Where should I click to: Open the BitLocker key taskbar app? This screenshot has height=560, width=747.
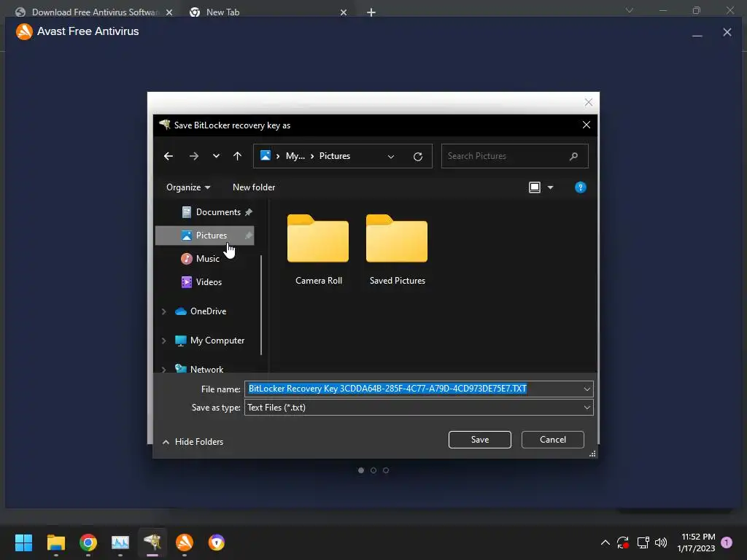pyautogui.click(x=152, y=542)
